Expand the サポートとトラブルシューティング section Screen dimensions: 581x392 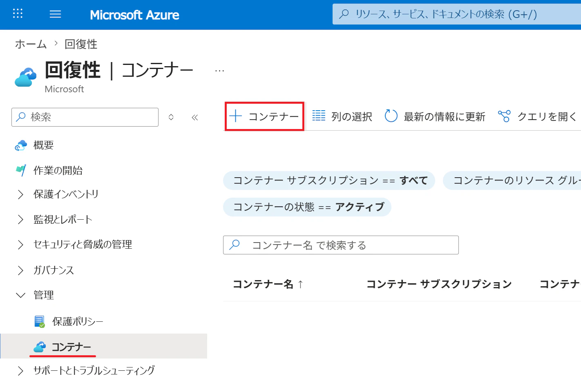coord(20,371)
